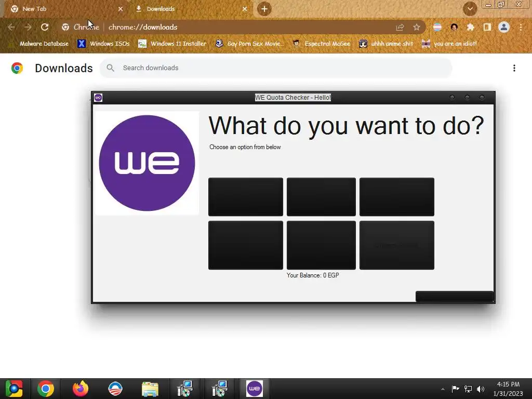Viewport: 532px width, 399px height.
Task: Open the Espectral McGee bookmark
Action: (321, 44)
